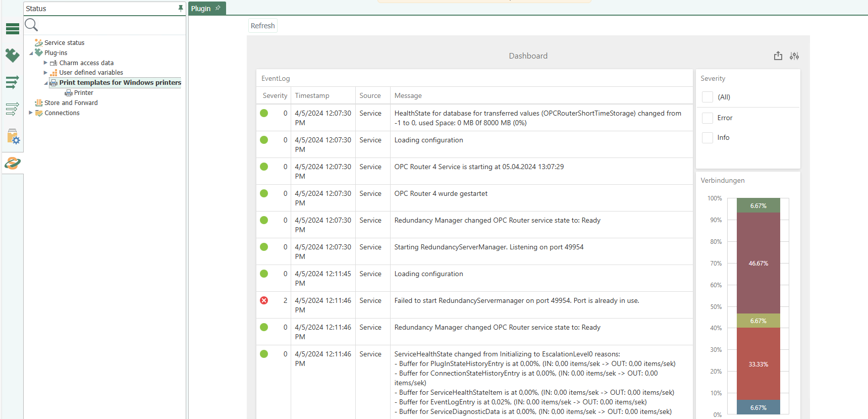Image resolution: width=868 pixels, height=419 pixels.
Task: Select Service status in the tree
Action: 65,43
